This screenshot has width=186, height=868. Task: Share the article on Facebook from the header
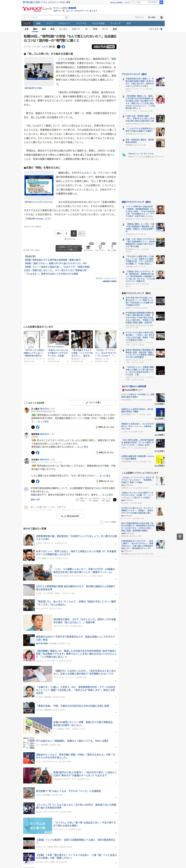coord(63,47)
